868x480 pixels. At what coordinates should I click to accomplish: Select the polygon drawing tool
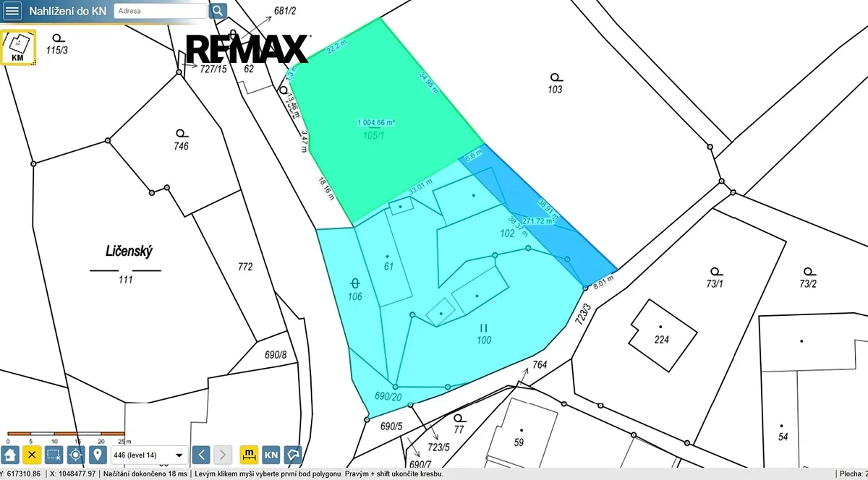pyautogui.click(x=292, y=455)
